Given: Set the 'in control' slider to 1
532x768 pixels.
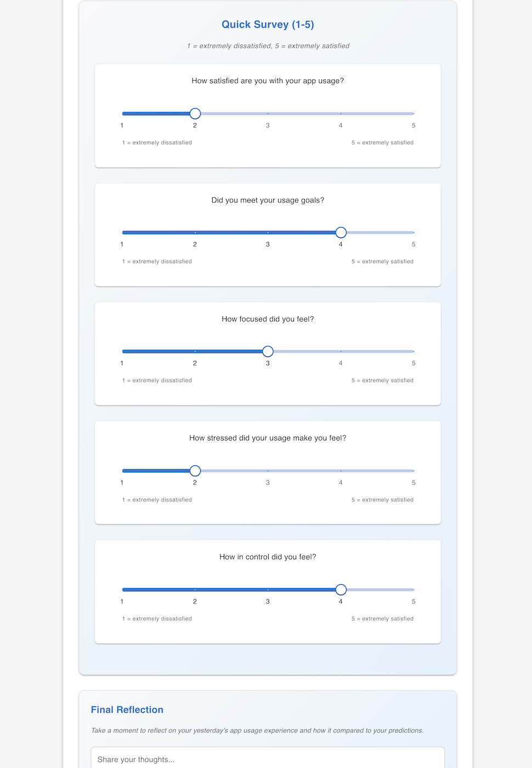Looking at the screenshot, I should coord(123,590).
